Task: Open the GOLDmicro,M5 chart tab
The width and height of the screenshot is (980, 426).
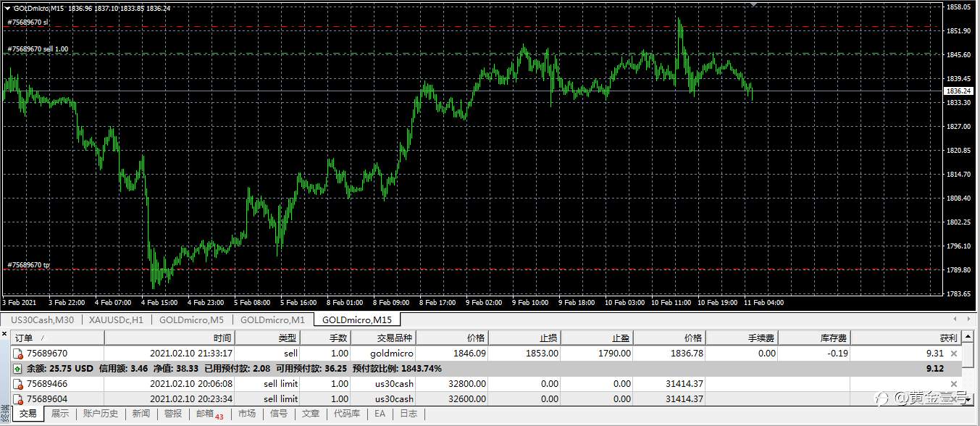Action: pos(191,319)
